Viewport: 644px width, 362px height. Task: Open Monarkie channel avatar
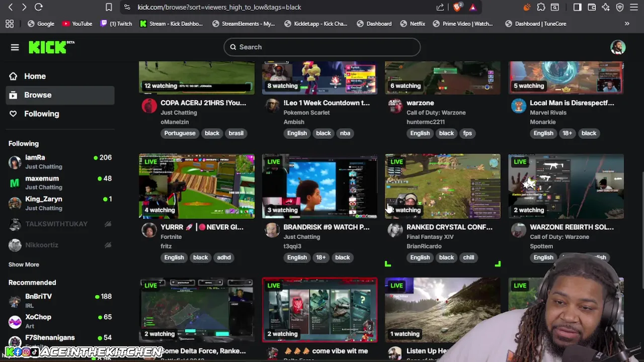click(x=519, y=106)
